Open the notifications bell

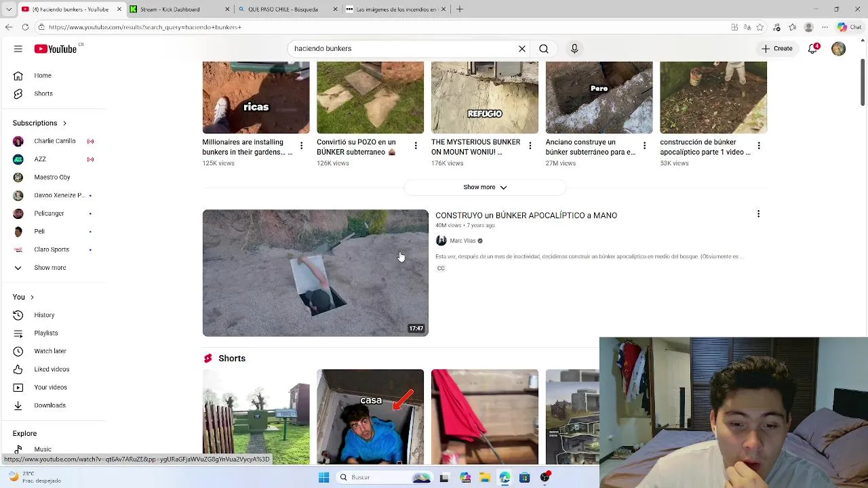812,49
